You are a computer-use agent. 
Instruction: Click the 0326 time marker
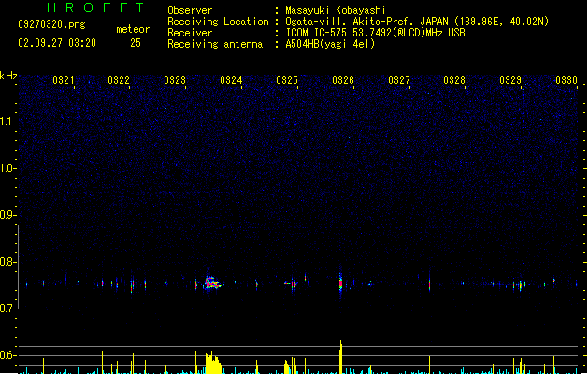tap(343, 80)
